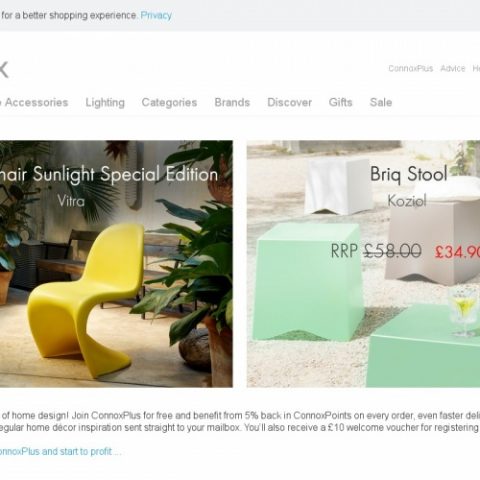Click the Koziol brand label

[x=407, y=201]
